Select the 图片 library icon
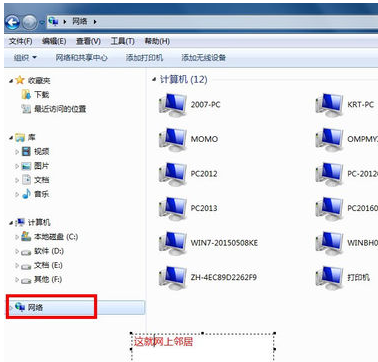The height and width of the screenshot is (362, 378). (26, 166)
